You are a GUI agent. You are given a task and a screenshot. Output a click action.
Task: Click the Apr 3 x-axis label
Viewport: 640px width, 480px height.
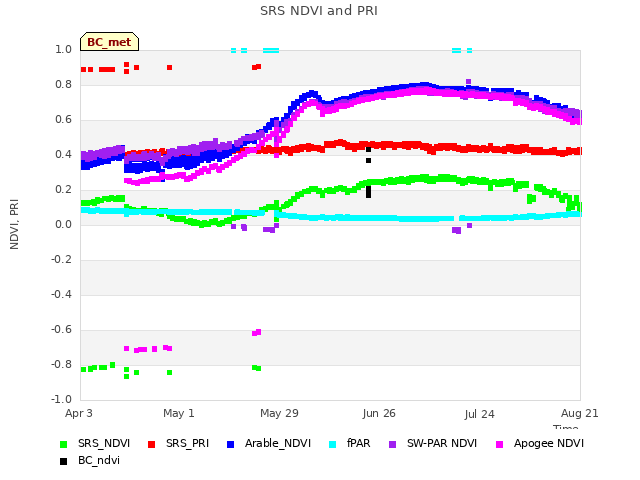pos(79,413)
